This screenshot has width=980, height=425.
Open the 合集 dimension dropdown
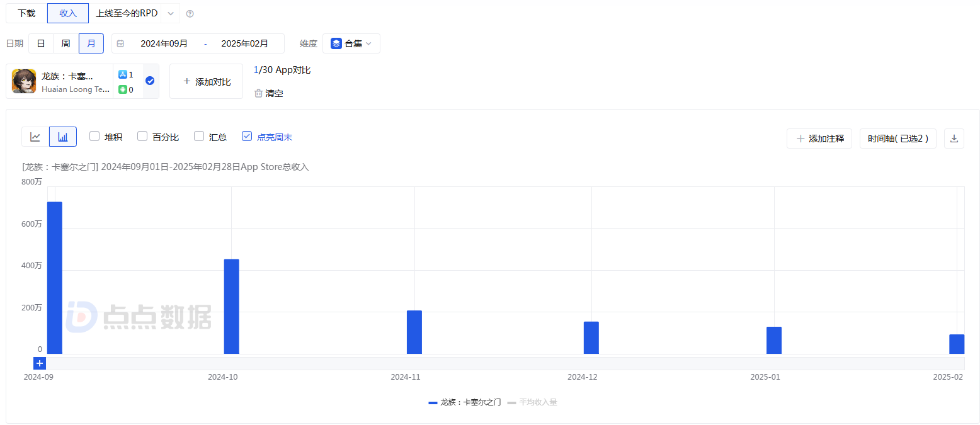351,43
